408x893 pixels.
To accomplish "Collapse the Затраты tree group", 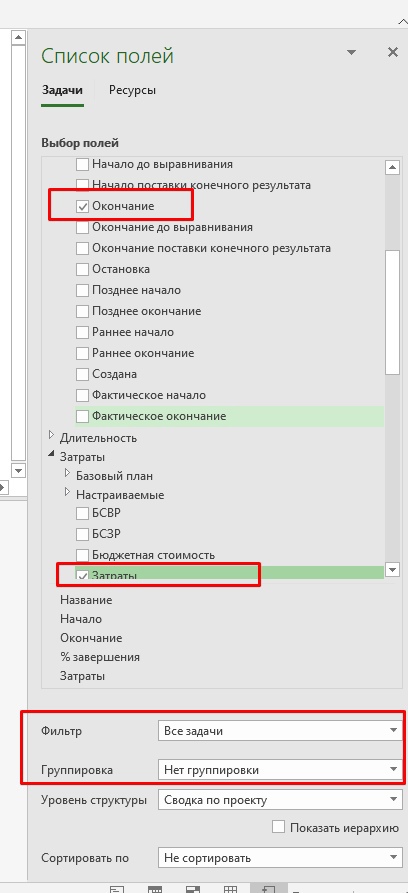I will click(x=51, y=455).
